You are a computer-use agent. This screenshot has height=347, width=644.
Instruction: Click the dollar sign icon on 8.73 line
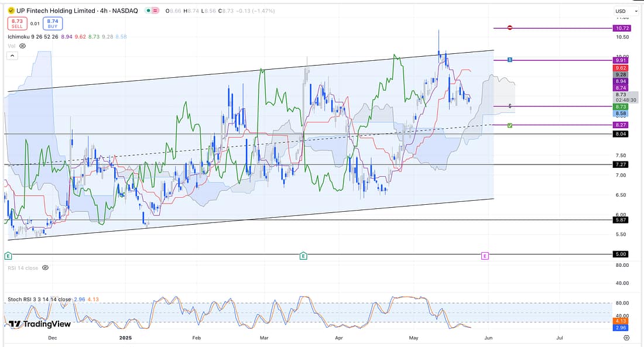(x=511, y=106)
